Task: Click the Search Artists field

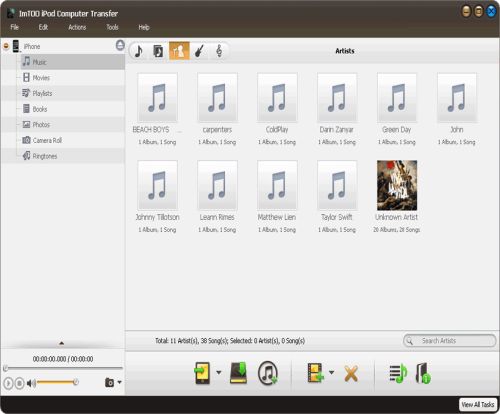Action: tap(449, 341)
